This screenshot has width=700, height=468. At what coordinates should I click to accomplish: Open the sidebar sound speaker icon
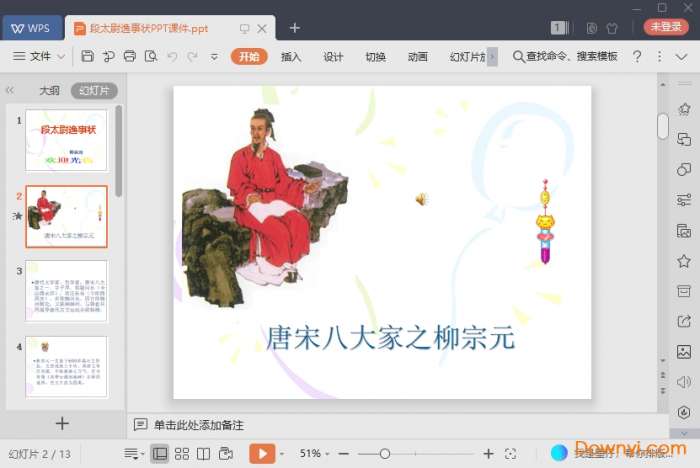[x=683, y=382]
